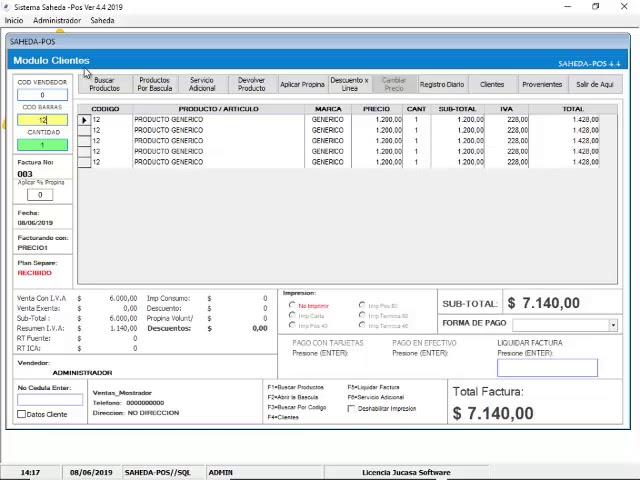640x480 pixels.
Task: Click the RECIBIDO plan separe text
Action: [x=35, y=273]
